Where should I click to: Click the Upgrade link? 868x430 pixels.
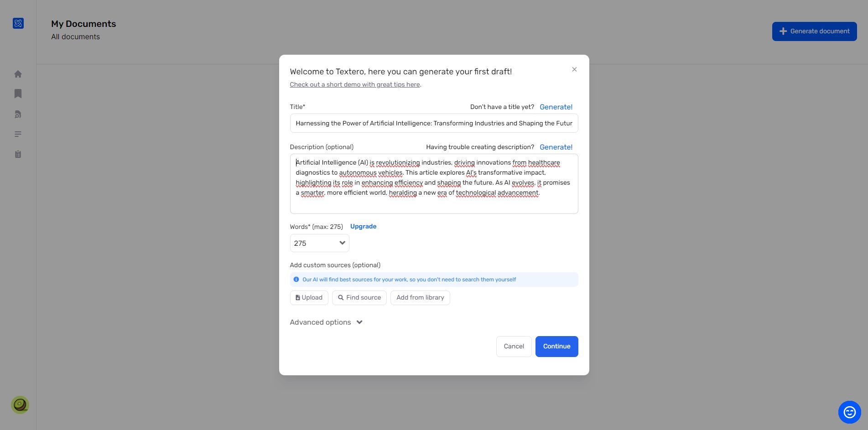(x=363, y=226)
